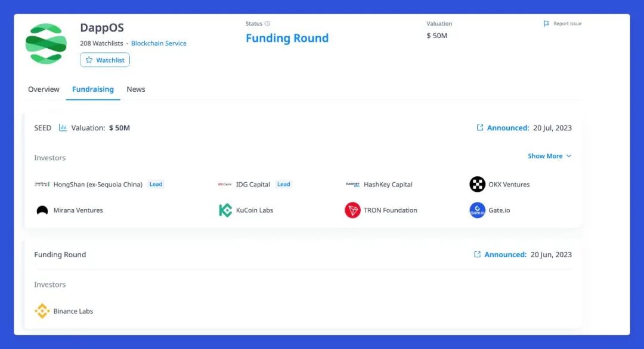
Task: Click external link icon for 20 Jun announcement
Action: 477,254
